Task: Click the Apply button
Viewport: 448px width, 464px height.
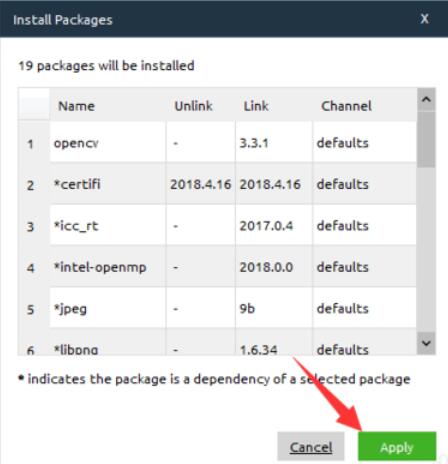Action: [397, 446]
